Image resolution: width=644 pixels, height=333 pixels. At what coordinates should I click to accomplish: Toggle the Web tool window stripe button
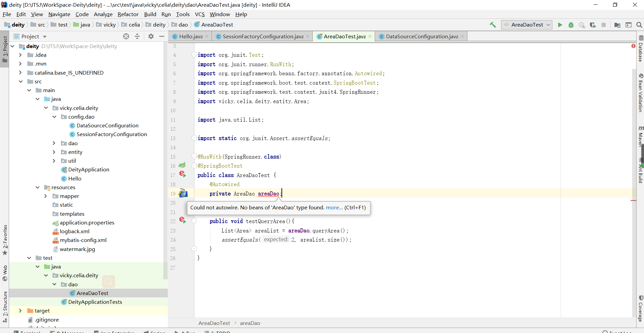pyautogui.click(x=5, y=273)
